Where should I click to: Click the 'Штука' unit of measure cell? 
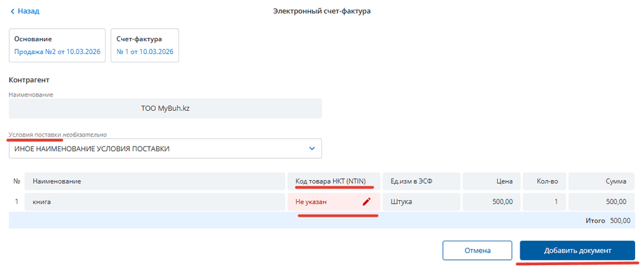coord(421,201)
